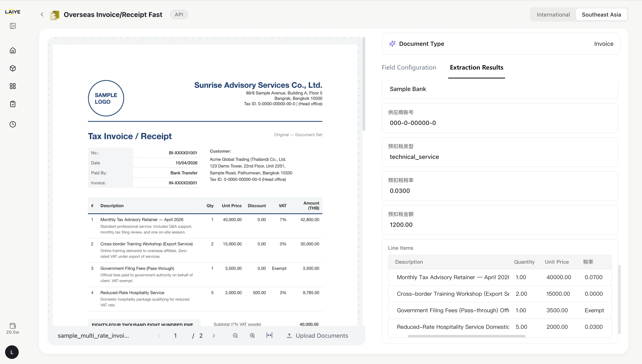Viewport: 642px width, 364px height.
Task: Open the clipboard tasks icon in sidebar
Action: [13, 104]
